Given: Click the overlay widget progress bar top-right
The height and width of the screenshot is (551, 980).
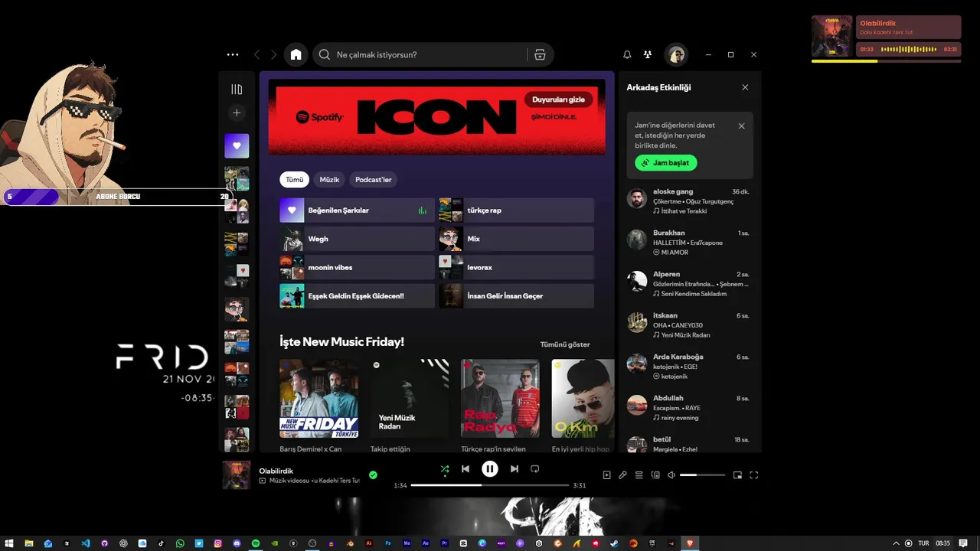Looking at the screenshot, I should click(x=886, y=61).
